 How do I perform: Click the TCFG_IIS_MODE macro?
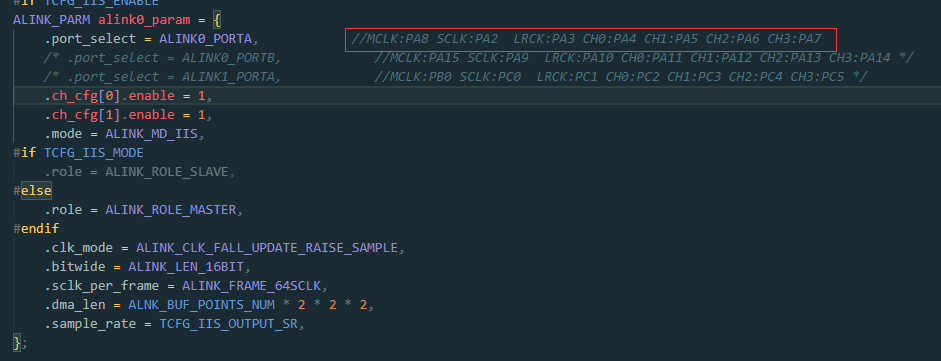94,153
